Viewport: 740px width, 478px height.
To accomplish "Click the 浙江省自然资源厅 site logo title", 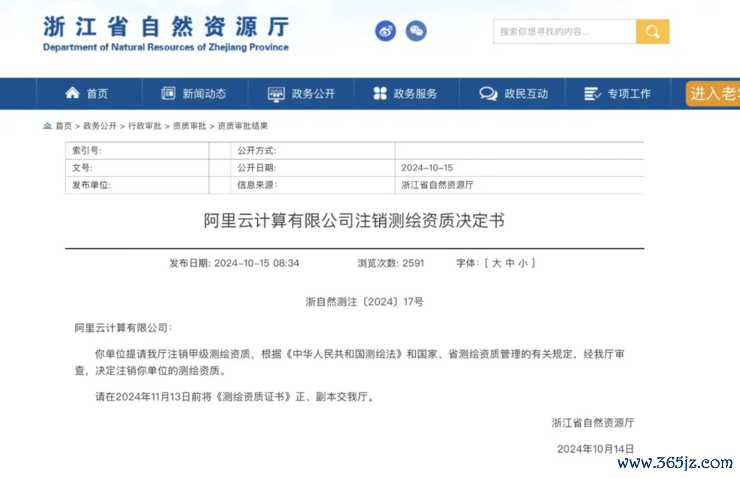I will (166, 26).
